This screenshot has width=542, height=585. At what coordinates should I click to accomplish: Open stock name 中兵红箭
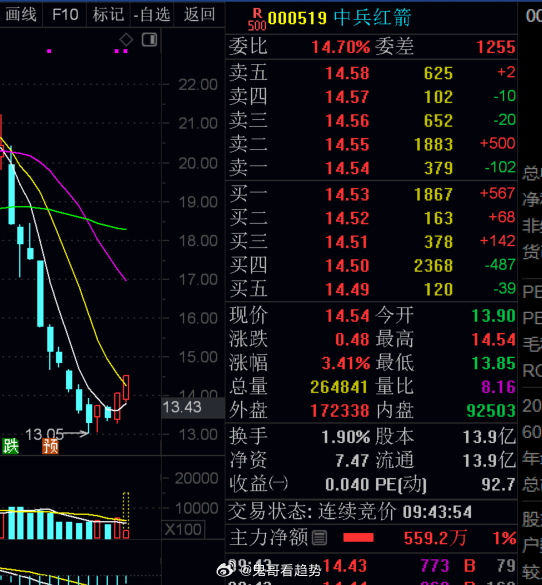point(372,18)
